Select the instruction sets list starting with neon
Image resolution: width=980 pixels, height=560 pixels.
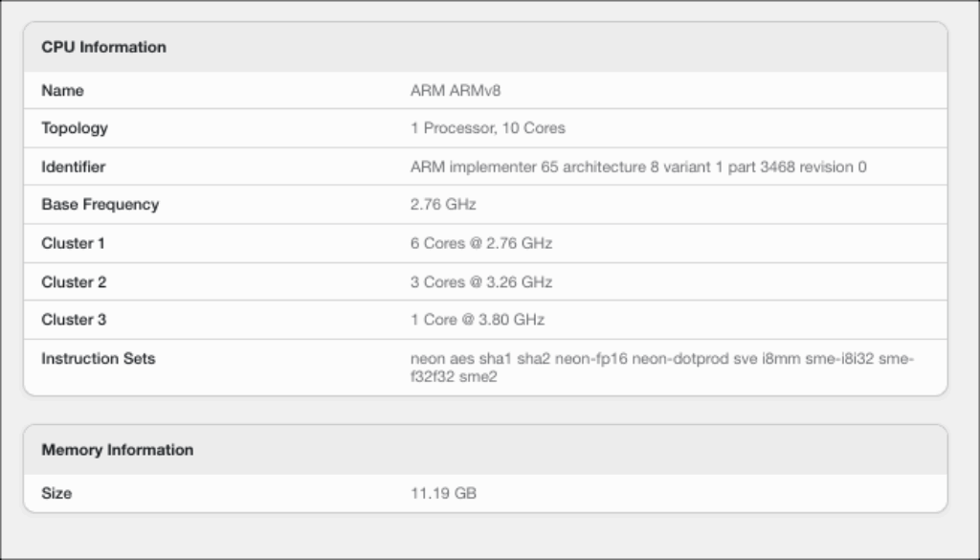(662, 368)
